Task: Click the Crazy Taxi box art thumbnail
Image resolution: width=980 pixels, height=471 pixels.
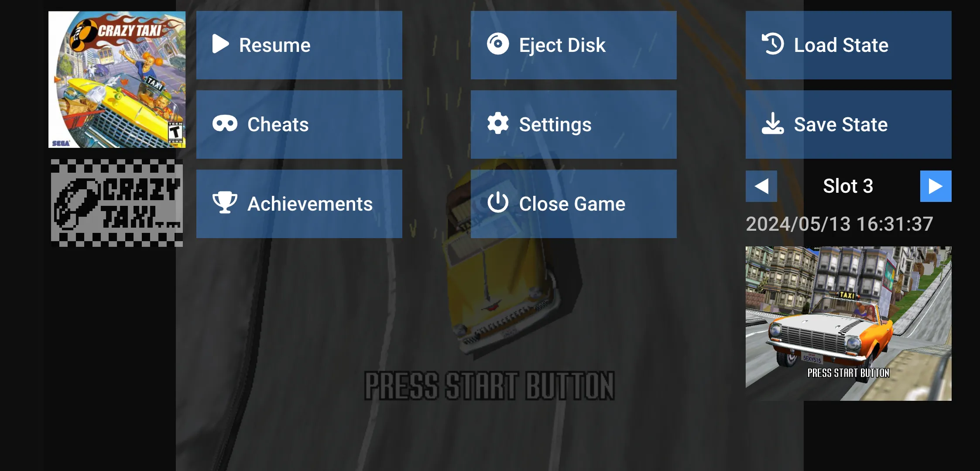Action: [x=116, y=79]
